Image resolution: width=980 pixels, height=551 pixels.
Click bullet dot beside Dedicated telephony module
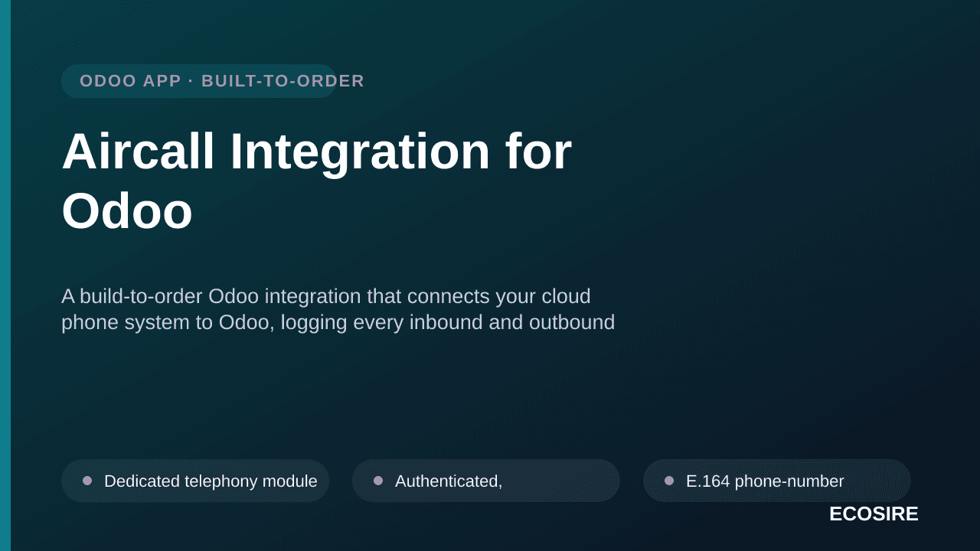pos(87,481)
